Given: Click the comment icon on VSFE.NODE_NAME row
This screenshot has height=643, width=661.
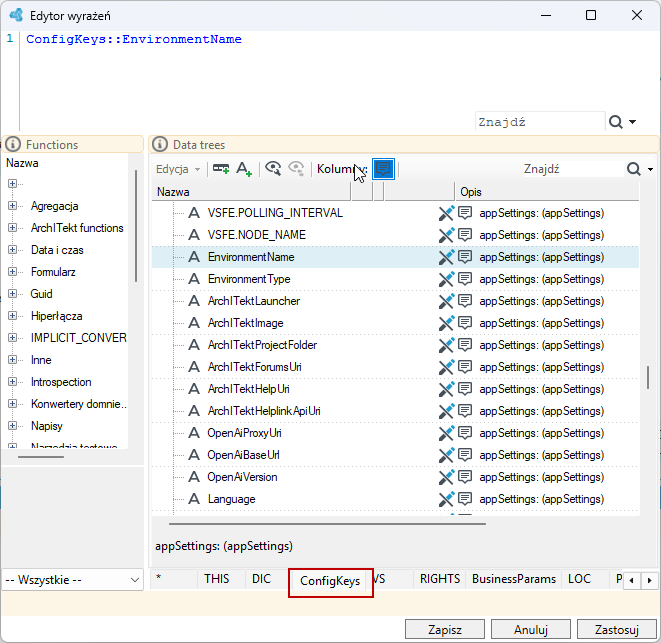Looking at the screenshot, I should click(x=465, y=234).
